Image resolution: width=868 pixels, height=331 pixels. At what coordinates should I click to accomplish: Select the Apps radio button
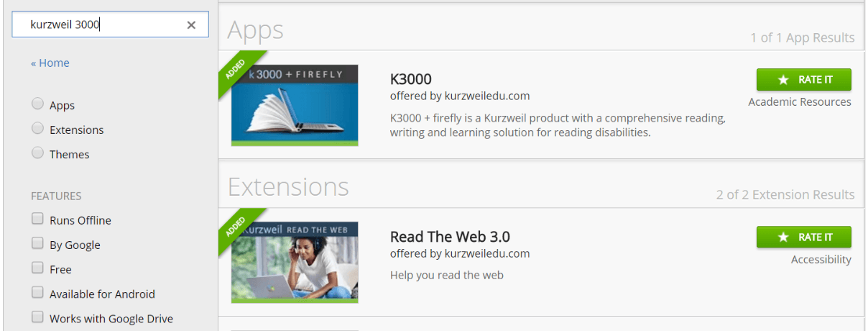37,104
